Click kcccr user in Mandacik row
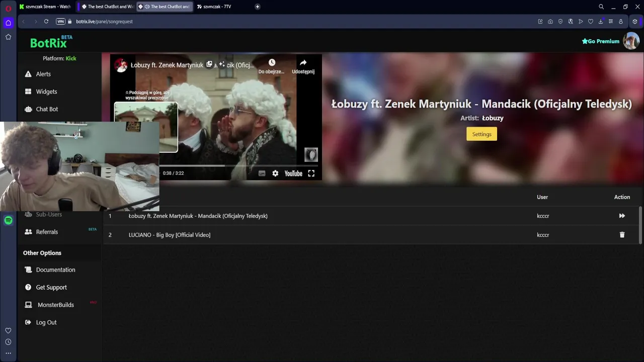 coord(543,216)
